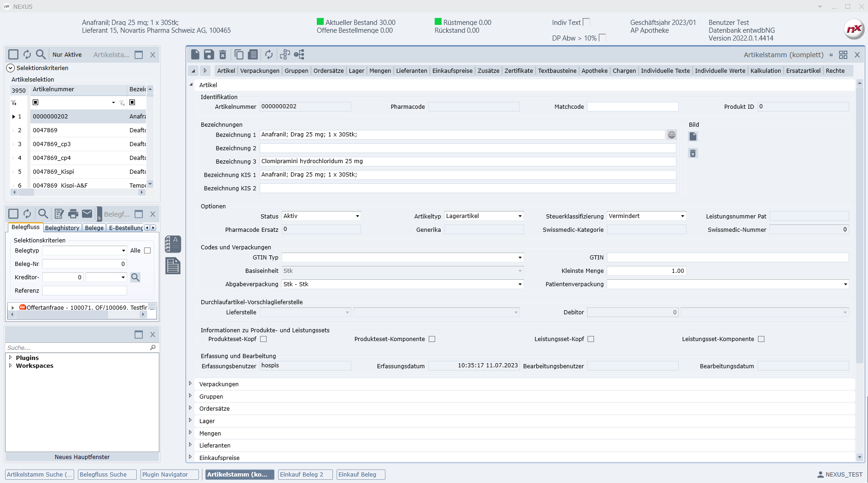This screenshot has height=483, width=868.
Task: Open the hierarchy tree icon in main toolbar
Action: [x=299, y=54]
